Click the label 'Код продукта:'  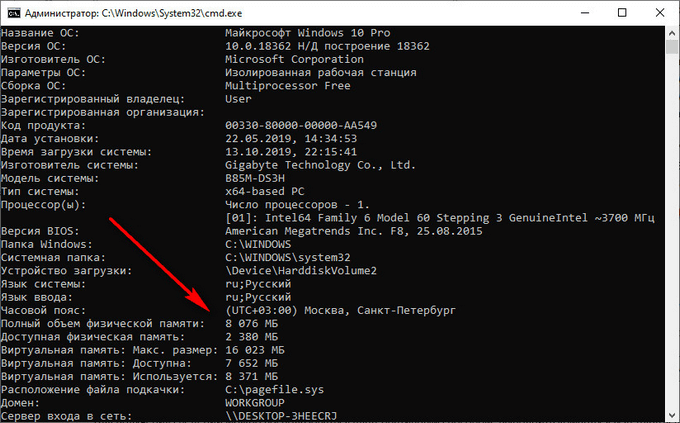(x=43, y=125)
